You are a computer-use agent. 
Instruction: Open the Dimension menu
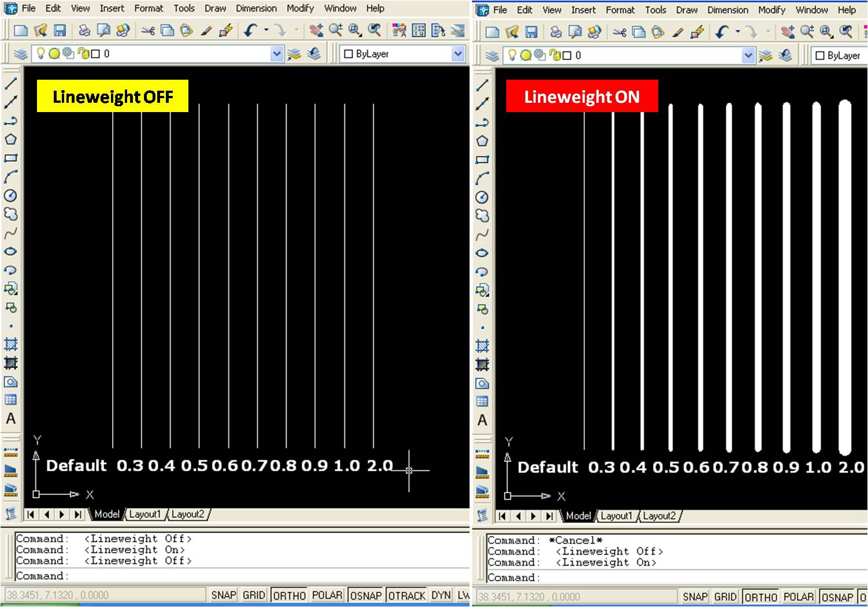pyautogui.click(x=257, y=8)
